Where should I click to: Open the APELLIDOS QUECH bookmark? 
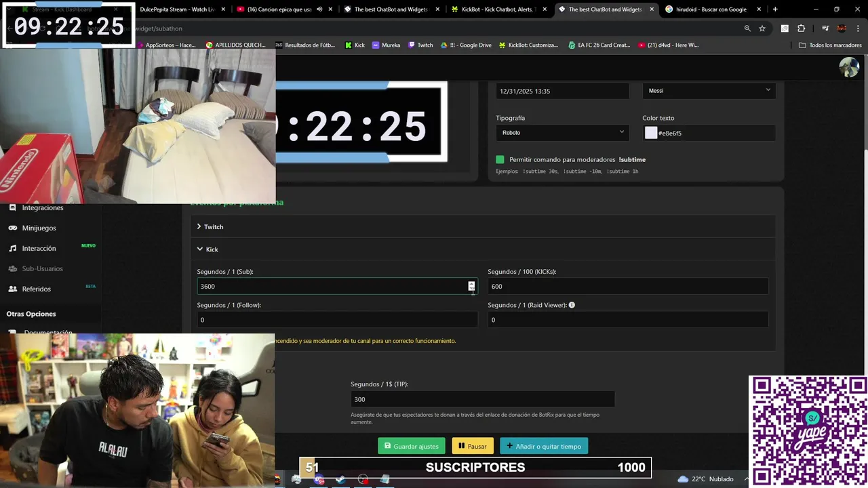235,45
